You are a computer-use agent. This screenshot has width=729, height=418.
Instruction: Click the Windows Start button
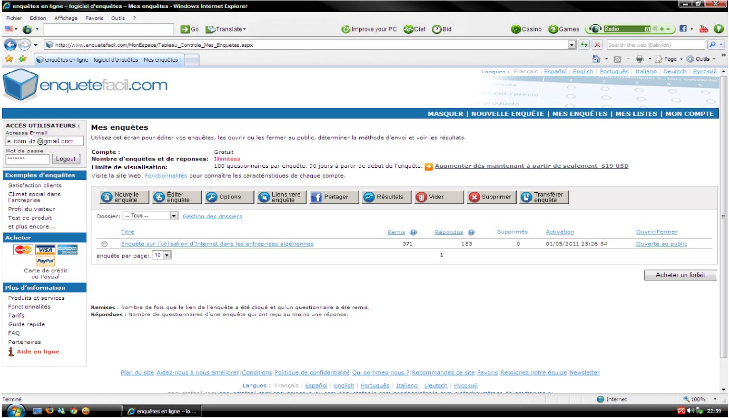click(x=15, y=411)
